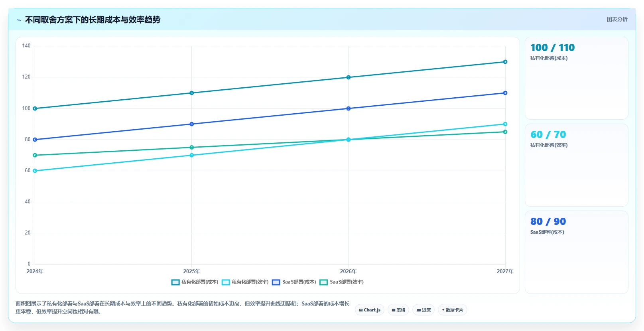Click the 图表分析 label in the header
Image resolution: width=644 pixels, height=331 pixels.
click(x=617, y=19)
